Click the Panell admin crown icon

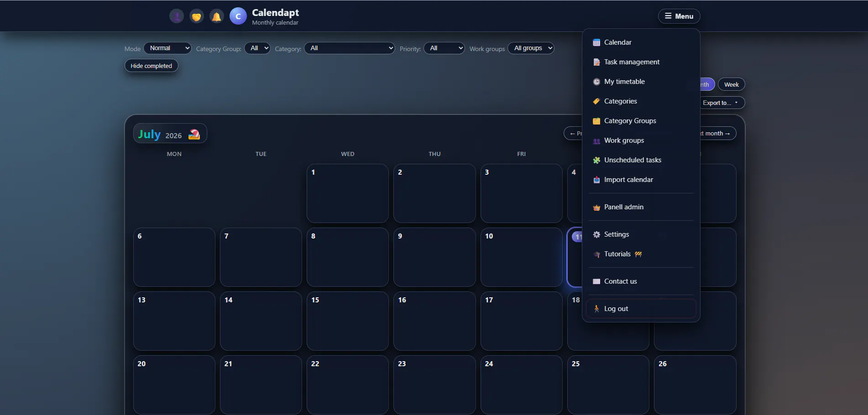point(596,207)
